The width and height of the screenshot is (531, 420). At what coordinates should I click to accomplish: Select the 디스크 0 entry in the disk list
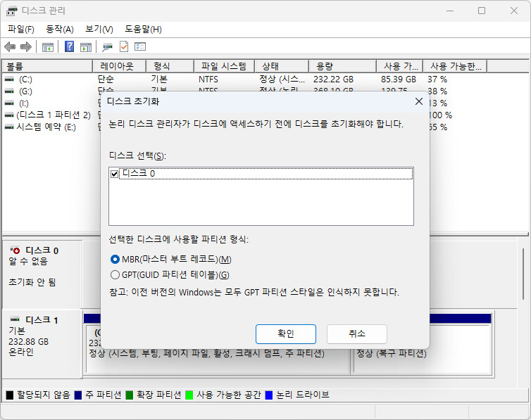(265, 174)
